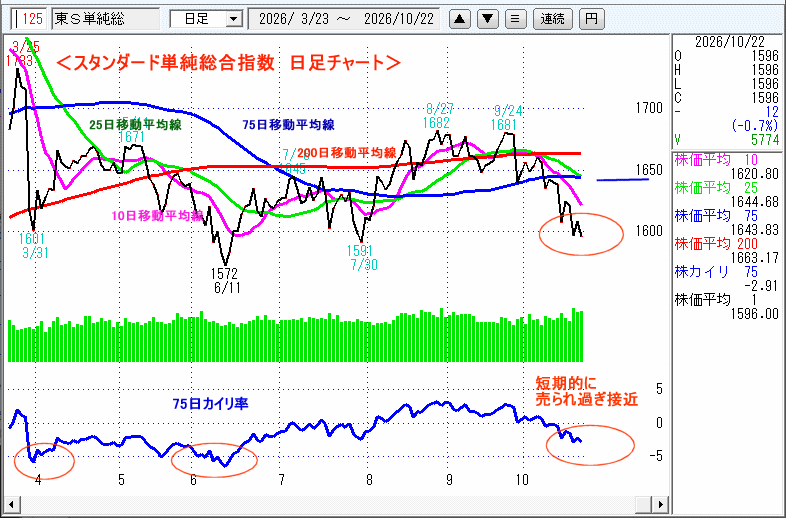
Task: Click month 10 on the time axis
Action: point(522,480)
